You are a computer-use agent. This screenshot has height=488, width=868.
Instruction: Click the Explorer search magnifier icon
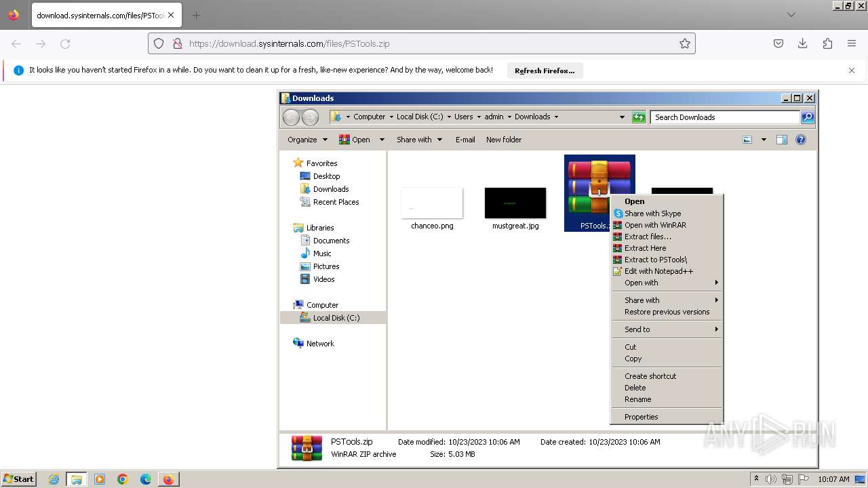(807, 117)
